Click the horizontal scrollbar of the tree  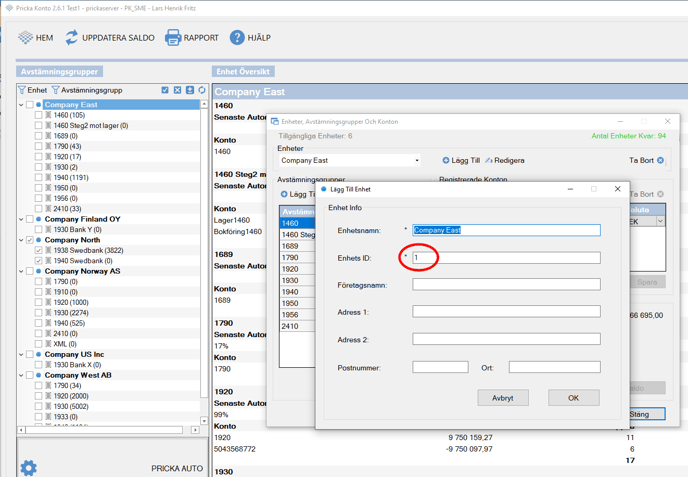tap(108, 430)
